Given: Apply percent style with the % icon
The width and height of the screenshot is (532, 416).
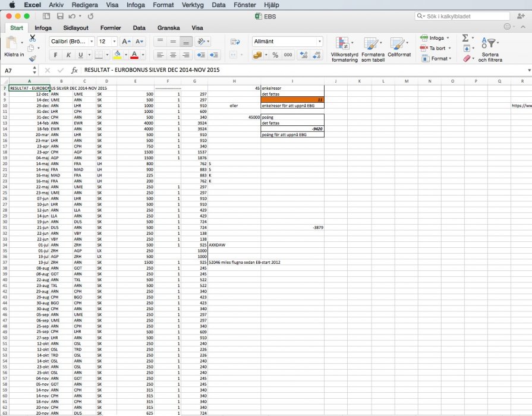Looking at the screenshot, I should coord(275,55).
